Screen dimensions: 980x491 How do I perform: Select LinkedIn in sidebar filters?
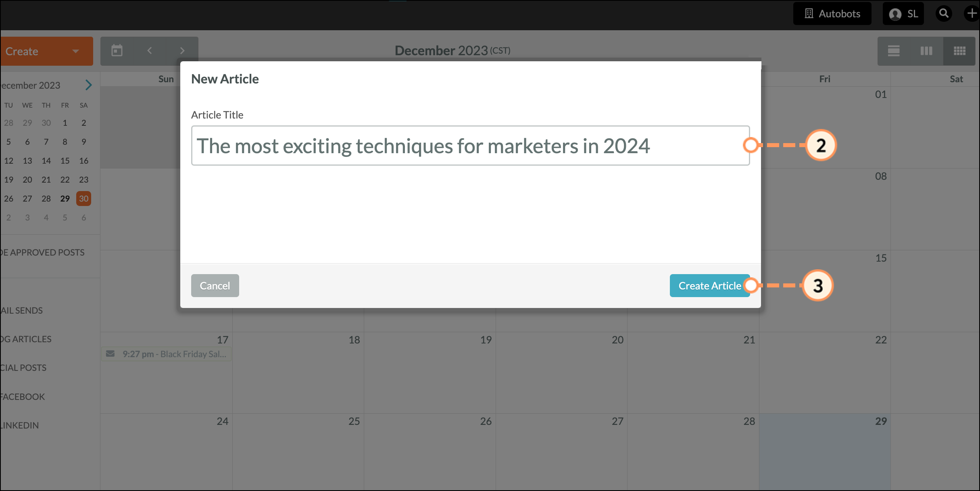19,425
